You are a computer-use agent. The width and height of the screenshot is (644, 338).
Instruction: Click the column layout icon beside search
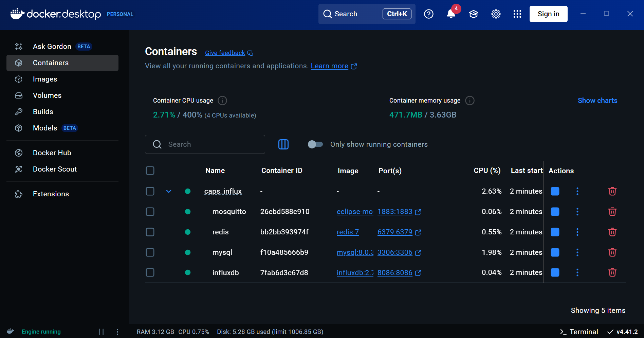point(283,144)
